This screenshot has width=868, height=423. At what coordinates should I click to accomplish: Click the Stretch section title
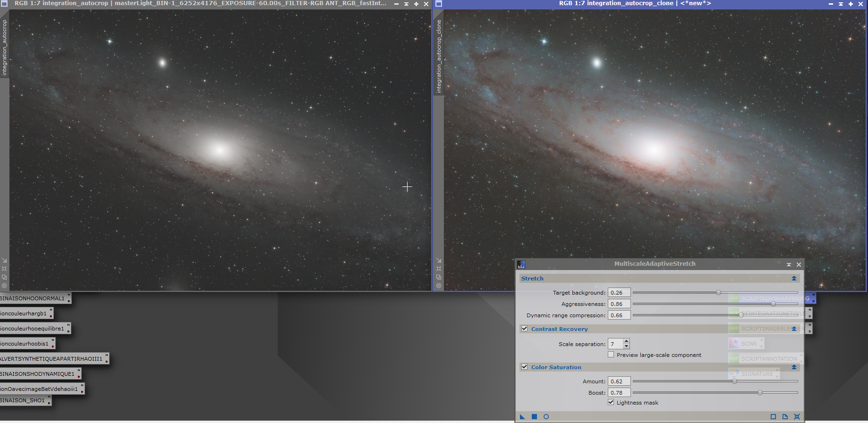coord(532,279)
